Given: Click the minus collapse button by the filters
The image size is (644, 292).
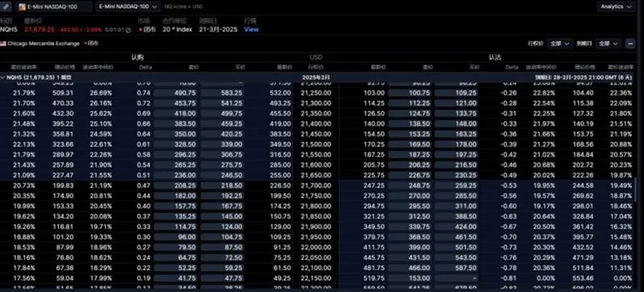Looking at the screenshot, I should [x=630, y=44].
